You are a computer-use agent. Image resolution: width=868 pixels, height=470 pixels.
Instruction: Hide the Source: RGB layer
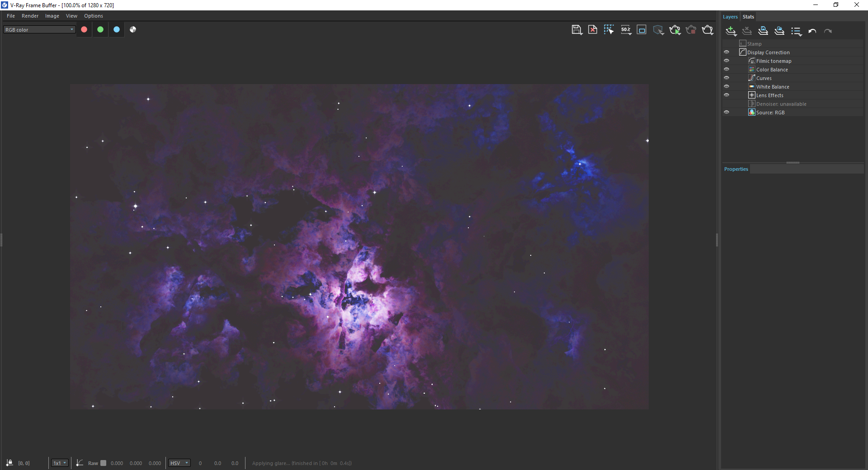pos(726,112)
